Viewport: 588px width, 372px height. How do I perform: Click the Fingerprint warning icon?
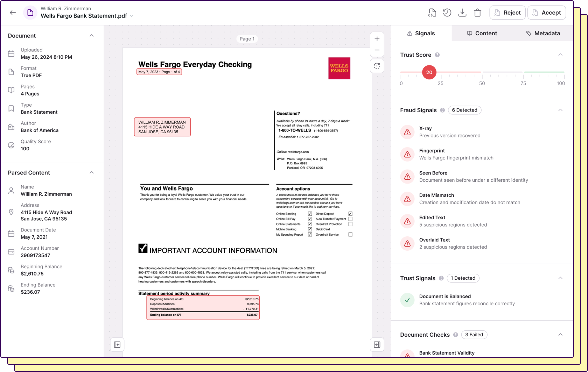407,154
